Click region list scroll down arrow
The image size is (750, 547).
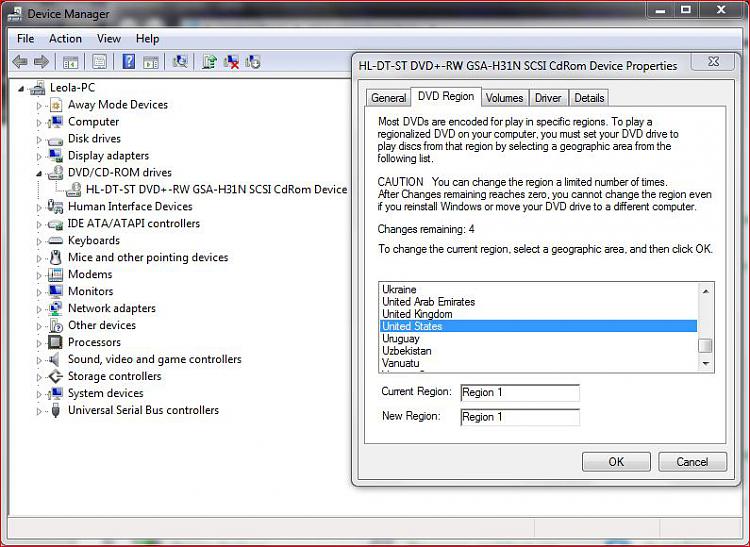[x=706, y=364]
